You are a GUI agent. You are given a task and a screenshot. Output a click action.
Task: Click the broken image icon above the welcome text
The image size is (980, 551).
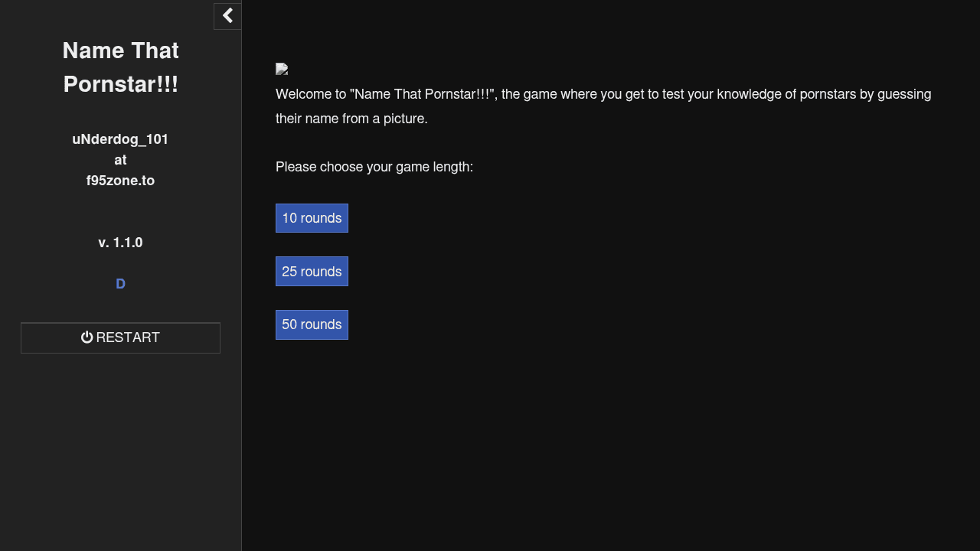click(x=282, y=70)
